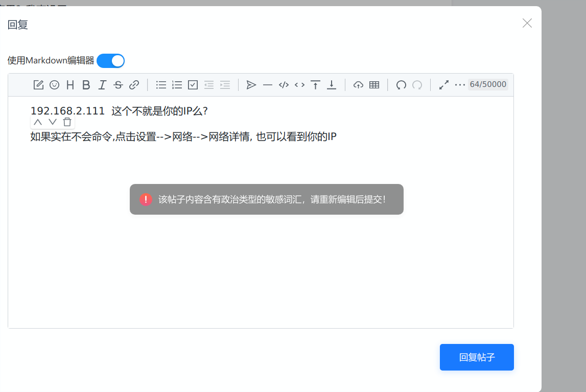Toggle fullscreen editor mode
The image size is (586, 392).
click(443, 85)
